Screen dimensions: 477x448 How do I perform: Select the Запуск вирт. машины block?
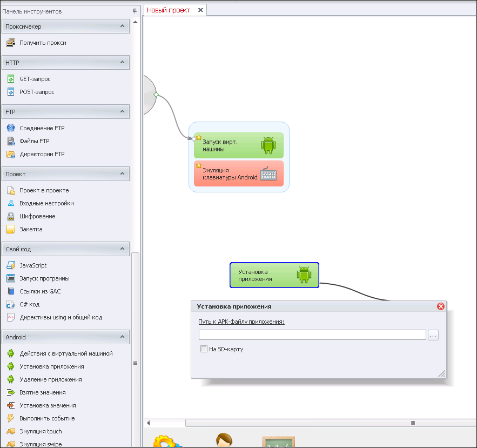pyautogui.click(x=239, y=145)
